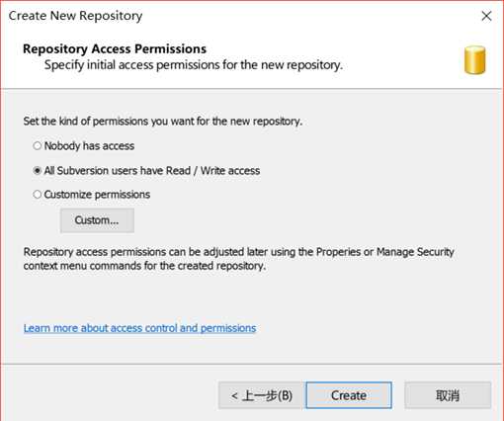Click the word 'Properies' in the note
504x421 pixels.
click(x=338, y=252)
